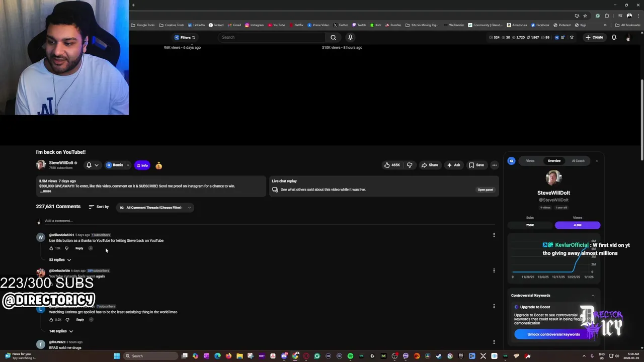Like the Corinna spoiled comment
The image size is (644, 362).
tap(51, 320)
